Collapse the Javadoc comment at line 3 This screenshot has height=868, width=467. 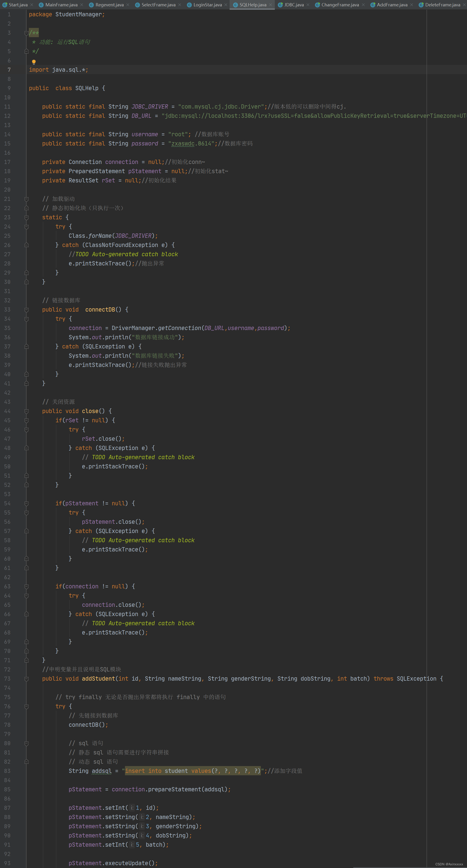point(26,33)
